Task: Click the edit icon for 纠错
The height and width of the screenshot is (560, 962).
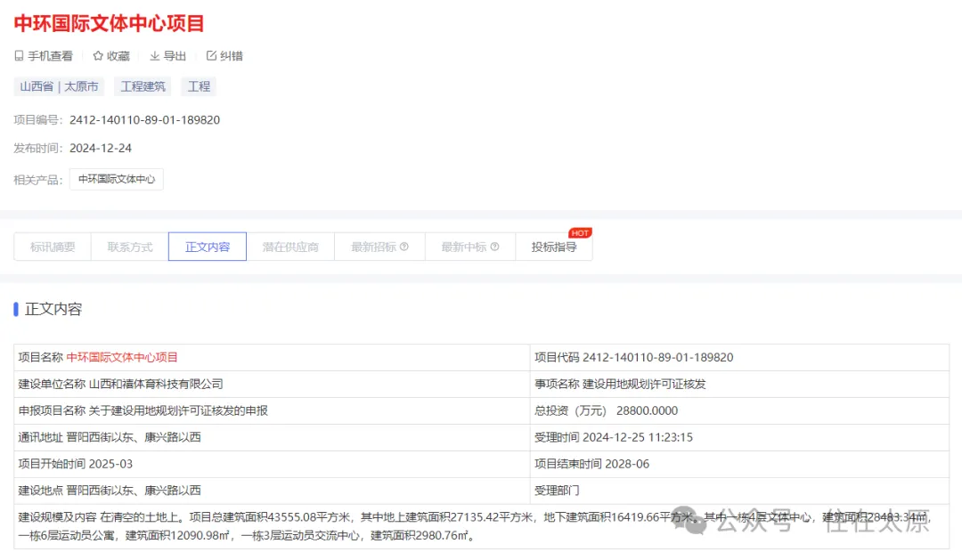Action: (x=212, y=56)
